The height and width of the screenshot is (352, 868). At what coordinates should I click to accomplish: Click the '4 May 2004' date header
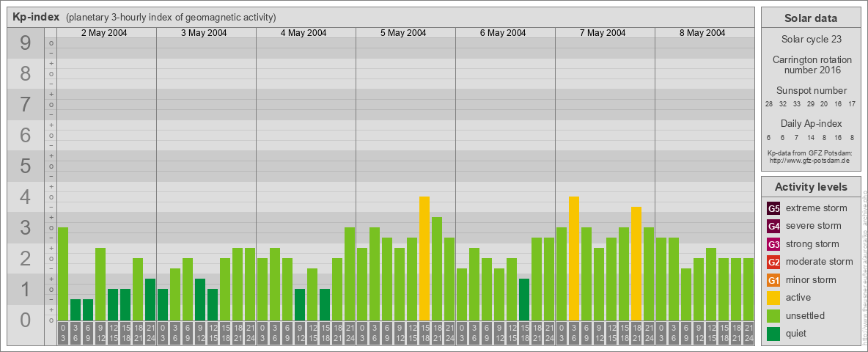304,33
